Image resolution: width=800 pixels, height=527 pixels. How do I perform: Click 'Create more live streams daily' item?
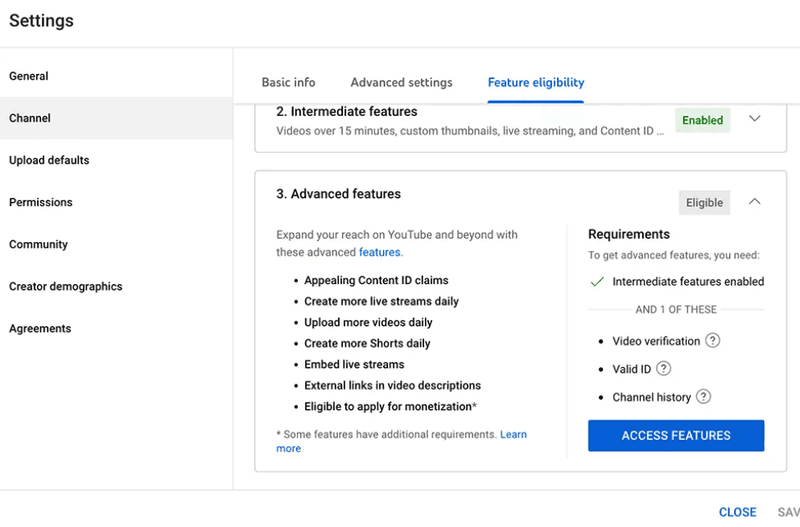tap(381, 301)
